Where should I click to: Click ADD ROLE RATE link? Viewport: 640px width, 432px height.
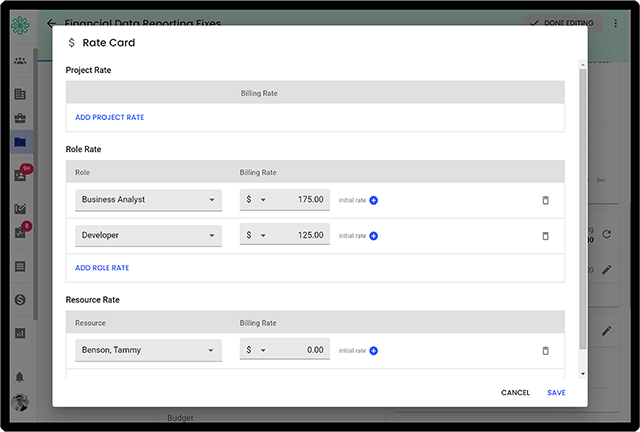102,268
